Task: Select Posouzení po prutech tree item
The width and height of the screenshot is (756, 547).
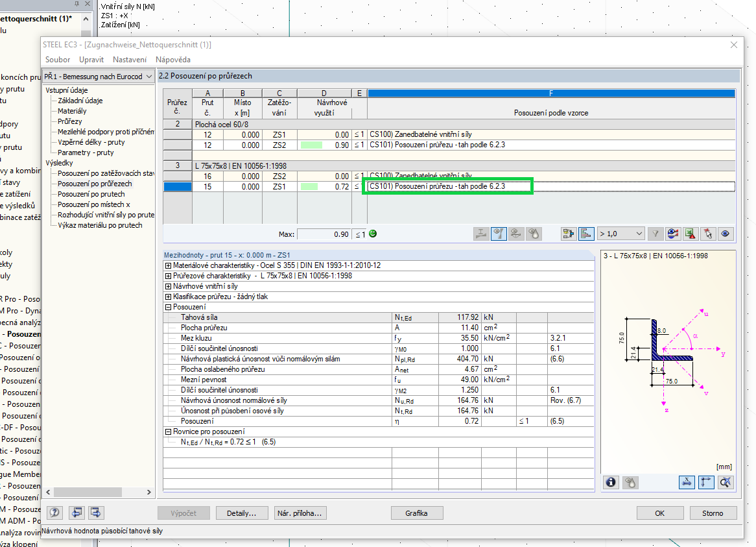Action: pos(91,194)
